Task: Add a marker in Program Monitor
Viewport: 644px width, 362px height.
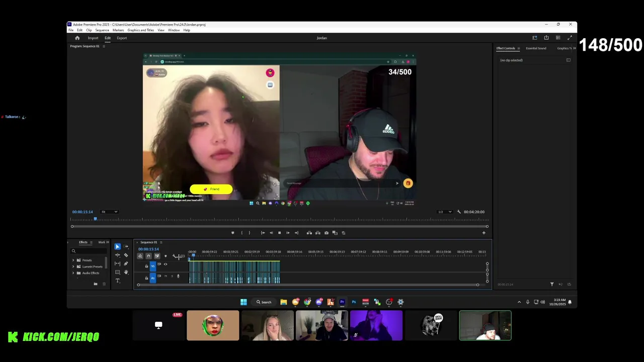Action: [x=232, y=233]
